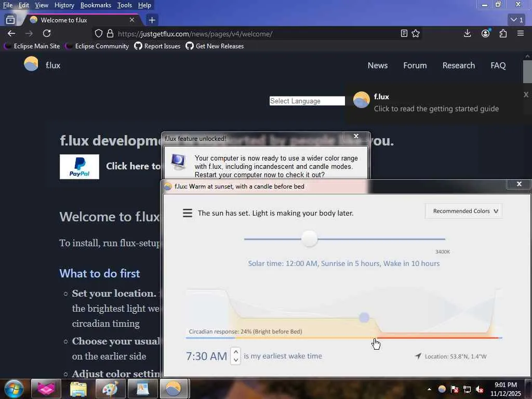Open the File menu
The height and width of the screenshot is (399, 532).
[8, 5]
